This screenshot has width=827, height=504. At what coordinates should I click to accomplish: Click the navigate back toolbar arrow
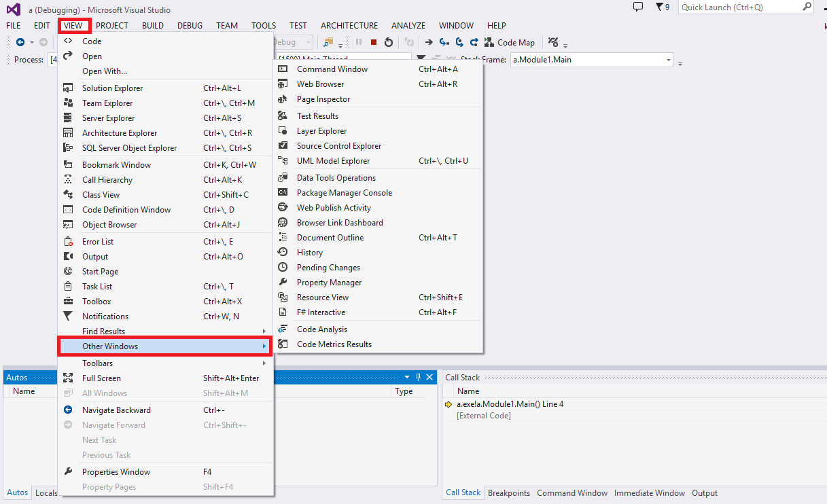[x=20, y=42]
